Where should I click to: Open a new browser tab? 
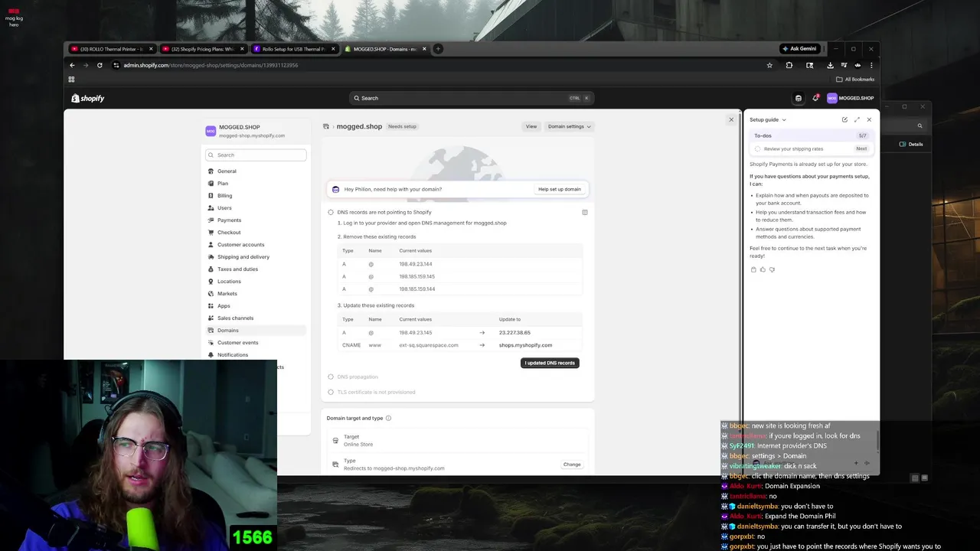(x=438, y=49)
